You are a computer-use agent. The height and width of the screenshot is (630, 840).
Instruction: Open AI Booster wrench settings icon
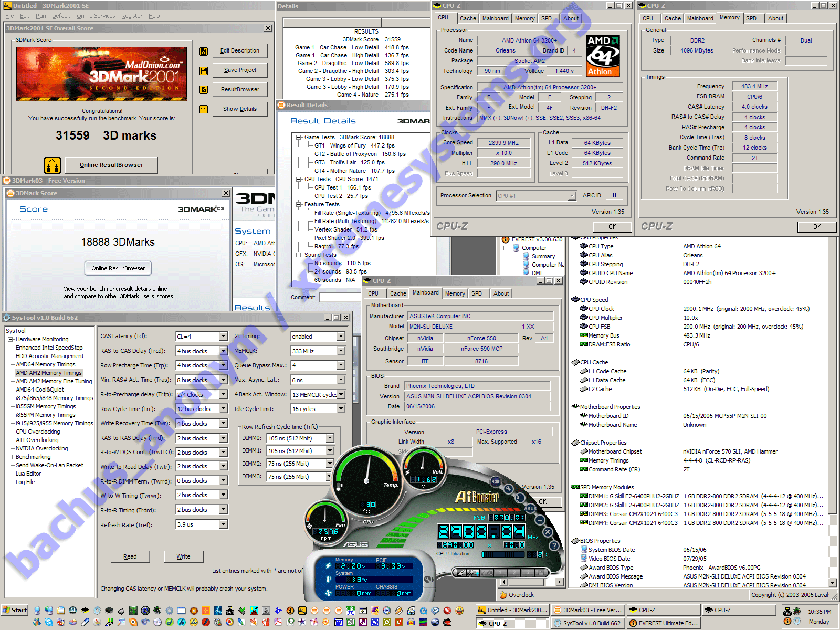[508, 489]
